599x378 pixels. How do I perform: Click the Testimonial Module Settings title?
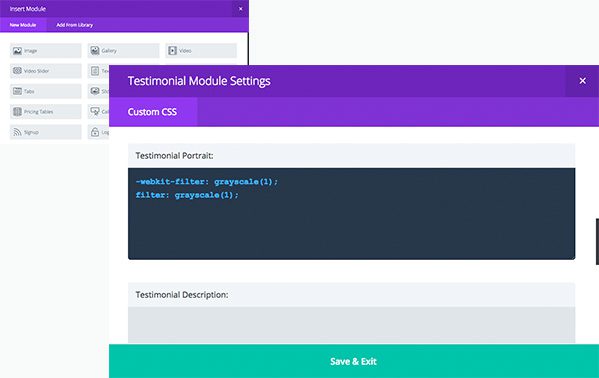click(x=199, y=81)
